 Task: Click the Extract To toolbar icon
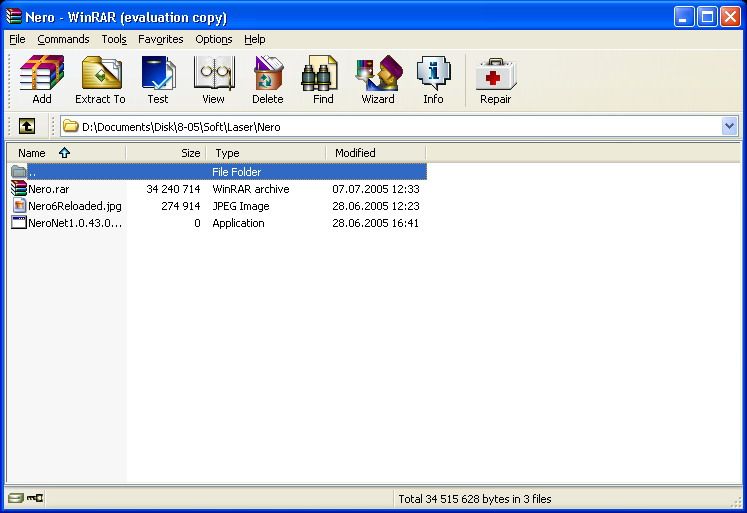pos(101,73)
